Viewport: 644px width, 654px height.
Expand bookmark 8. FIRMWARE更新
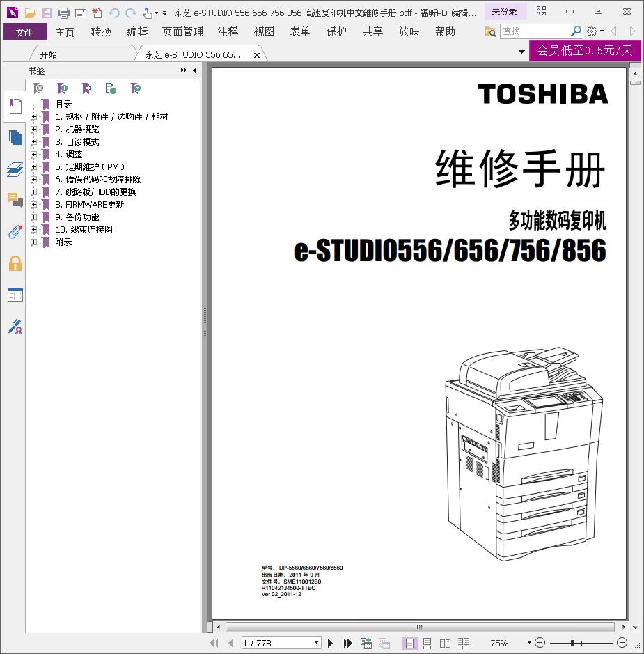(x=33, y=204)
